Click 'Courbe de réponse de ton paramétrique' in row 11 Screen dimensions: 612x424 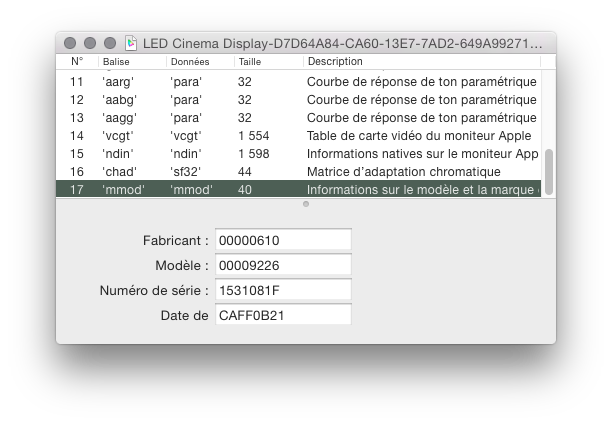[422, 82]
